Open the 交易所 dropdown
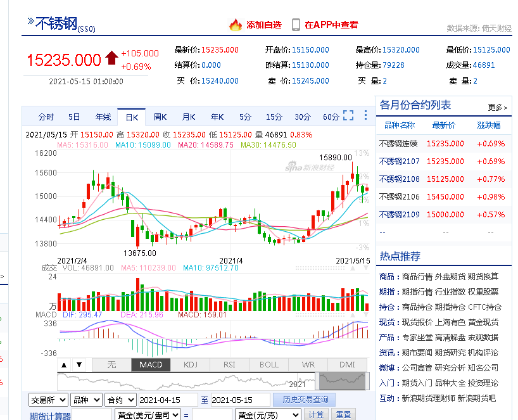Viewport: 518px width, 420px height. click(49, 400)
